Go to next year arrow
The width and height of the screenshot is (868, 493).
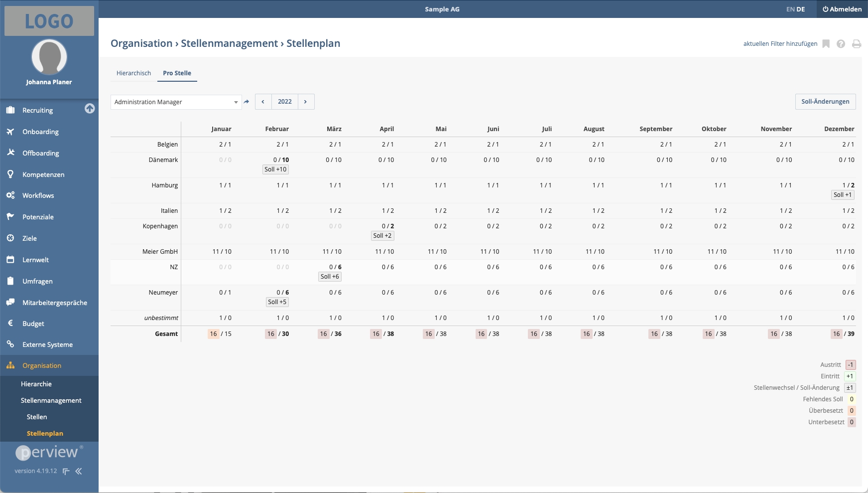tap(306, 102)
